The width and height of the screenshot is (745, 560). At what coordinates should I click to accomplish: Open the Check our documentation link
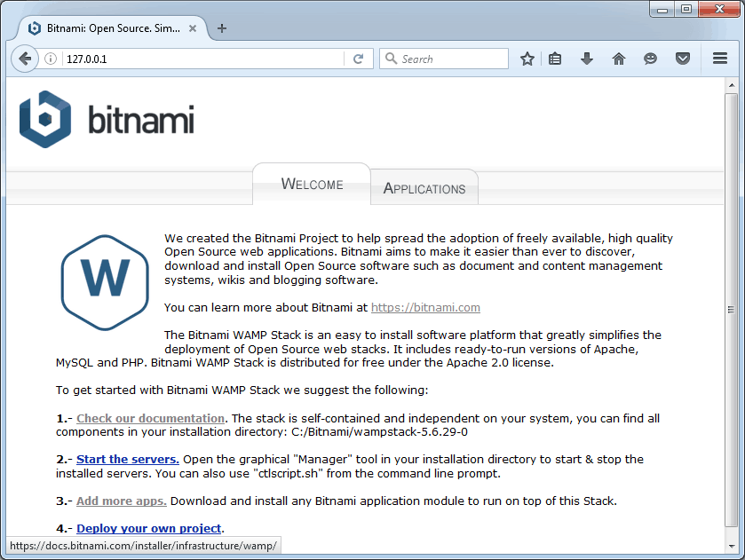click(150, 419)
